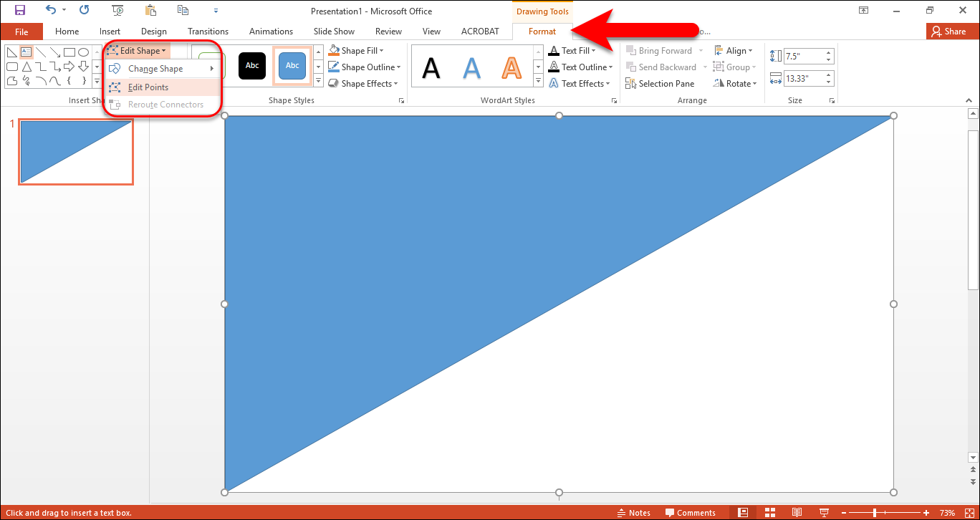
Task: Select the Right Arrow block shape
Action: (x=69, y=67)
